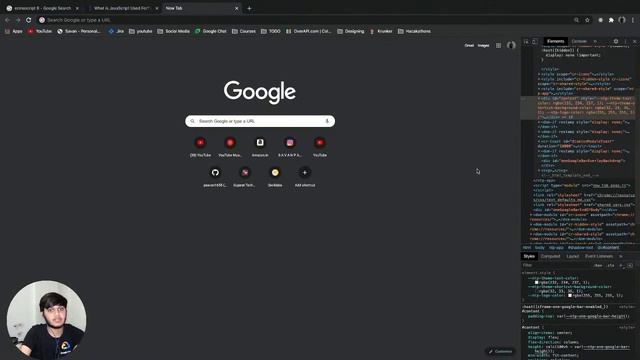The width and height of the screenshot is (640, 360).
Task: Open the Google Chat bookmark
Action: point(211,31)
